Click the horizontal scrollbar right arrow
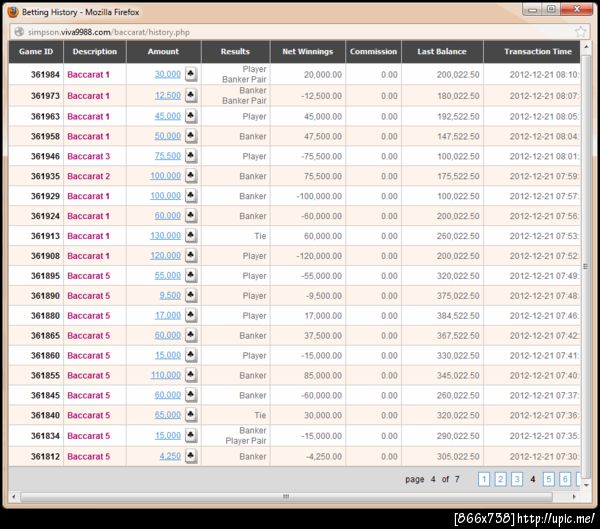This screenshot has height=529, width=600. click(574, 496)
